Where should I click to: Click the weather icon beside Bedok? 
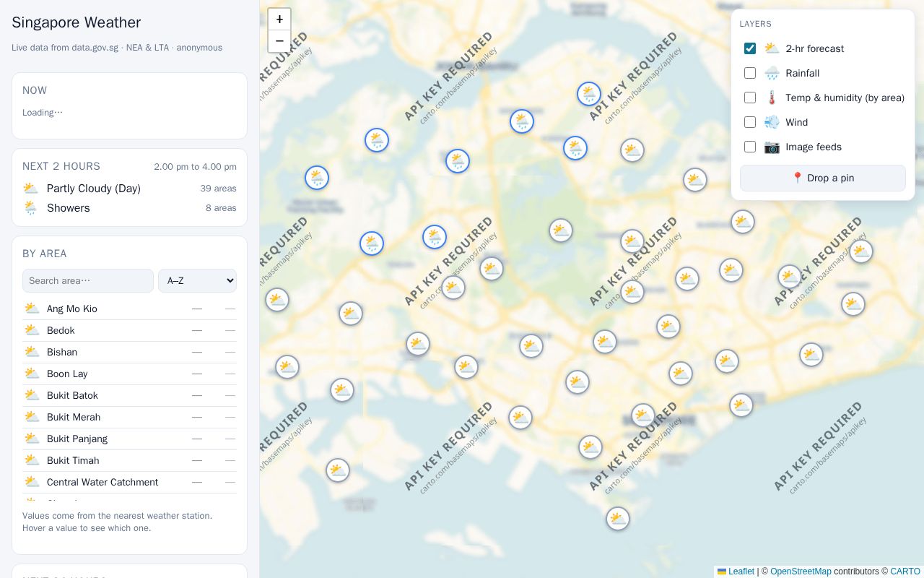click(x=31, y=330)
